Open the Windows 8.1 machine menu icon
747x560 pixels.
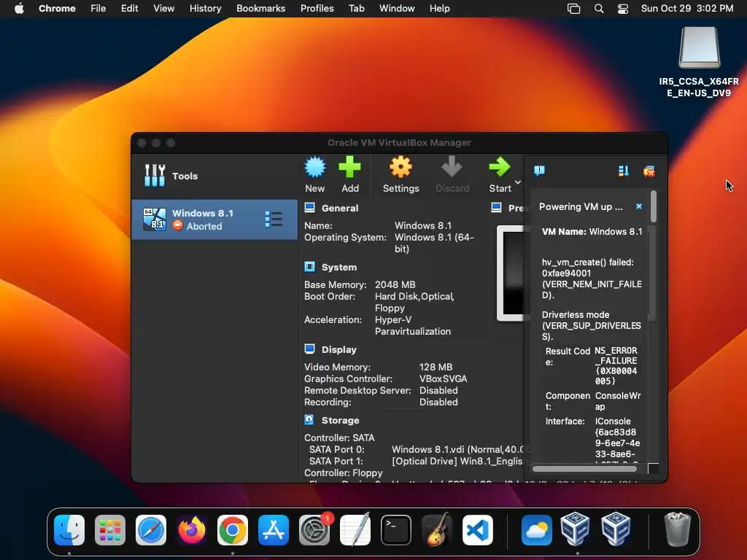(274, 219)
